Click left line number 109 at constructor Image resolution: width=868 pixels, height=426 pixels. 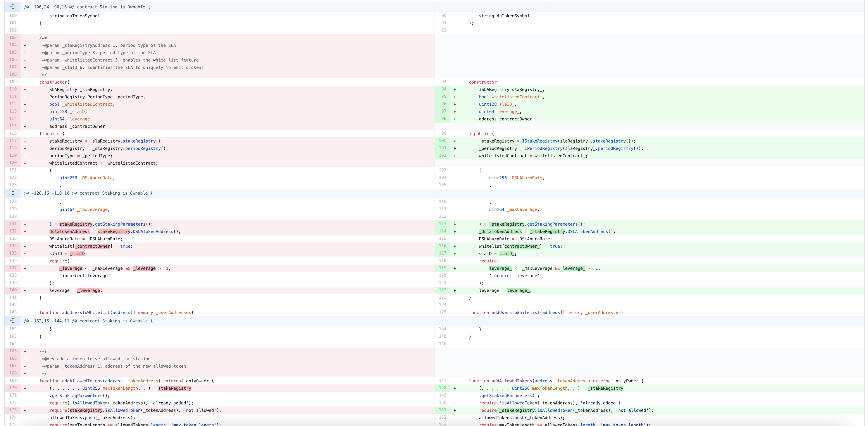pos(13,82)
